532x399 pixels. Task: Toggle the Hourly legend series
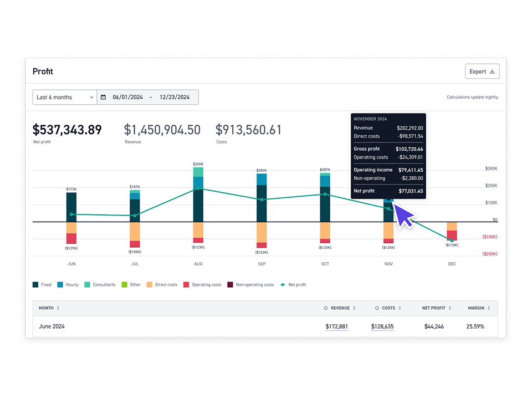coord(68,285)
